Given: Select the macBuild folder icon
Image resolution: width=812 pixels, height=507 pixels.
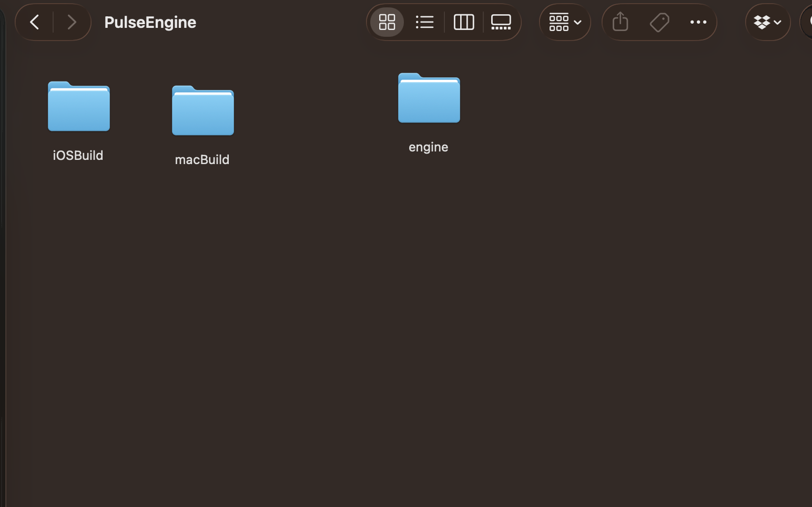Looking at the screenshot, I should click(x=203, y=111).
